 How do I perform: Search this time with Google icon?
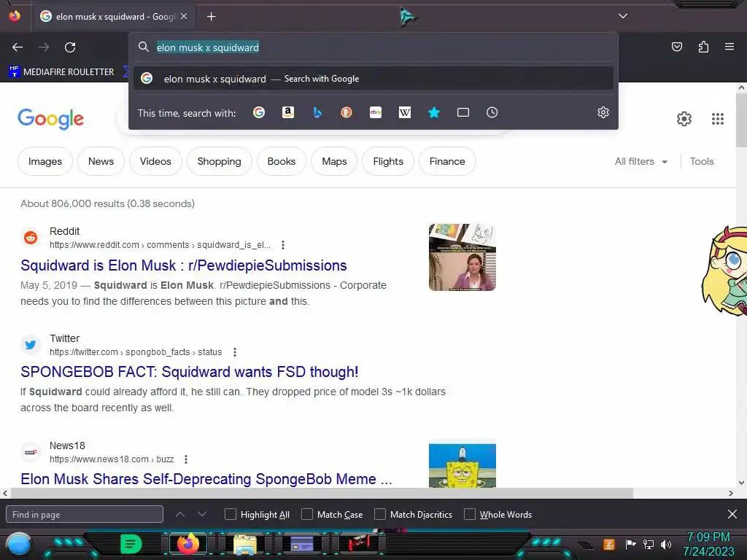(x=259, y=112)
